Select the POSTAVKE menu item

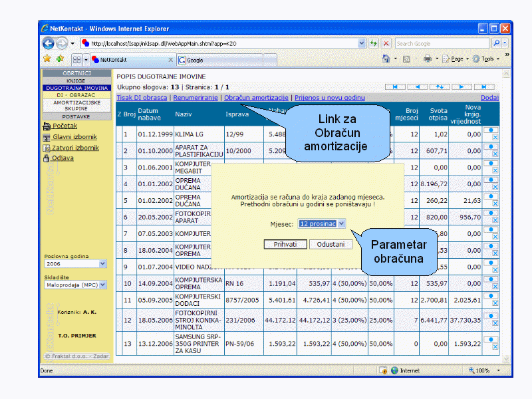pos(76,117)
